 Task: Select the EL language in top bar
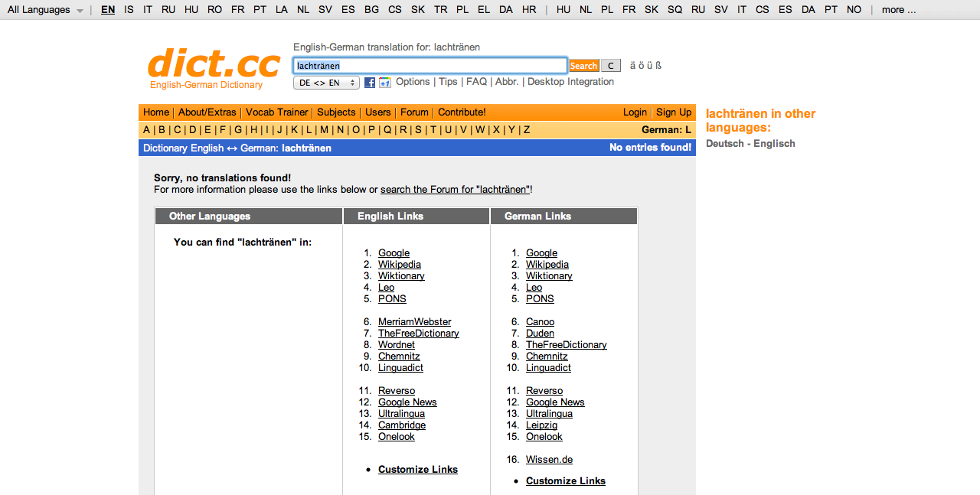point(484,10)
